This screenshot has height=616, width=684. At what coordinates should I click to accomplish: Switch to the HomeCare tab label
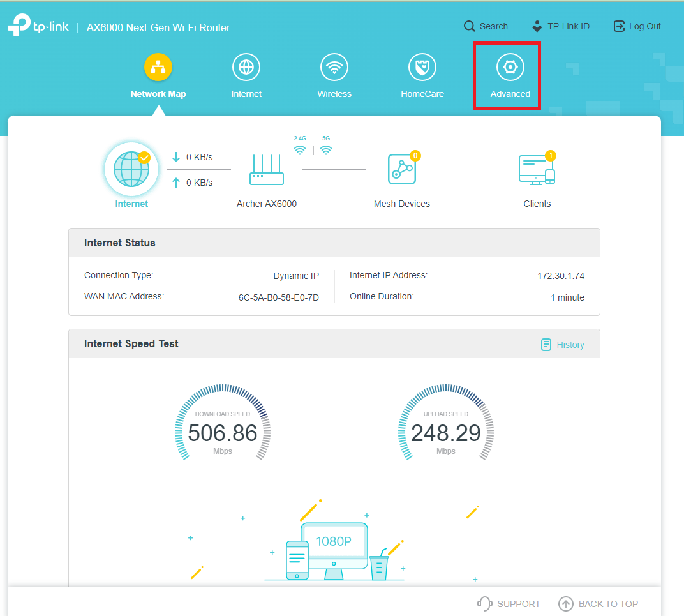[x=422, y=94]
